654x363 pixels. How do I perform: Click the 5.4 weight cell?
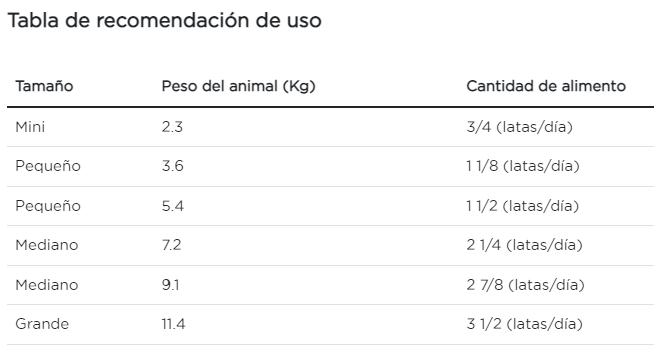(x=173, y=206)
